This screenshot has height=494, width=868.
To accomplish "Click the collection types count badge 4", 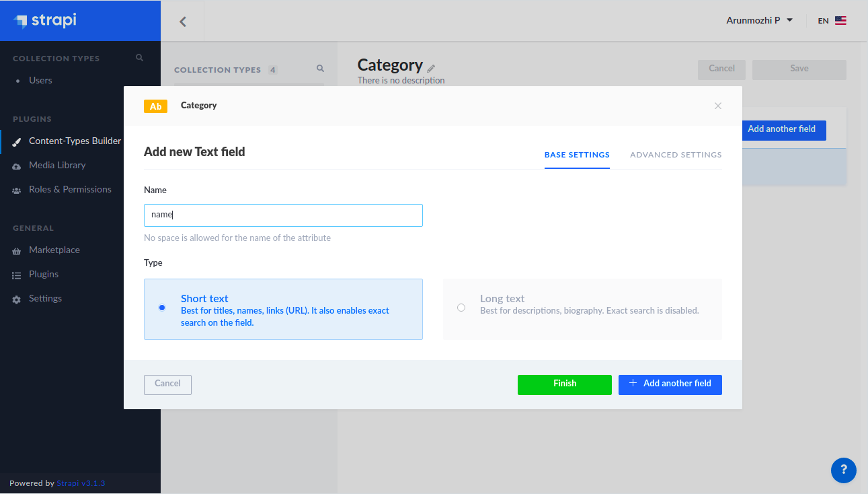I will click(x=273, y=70).
